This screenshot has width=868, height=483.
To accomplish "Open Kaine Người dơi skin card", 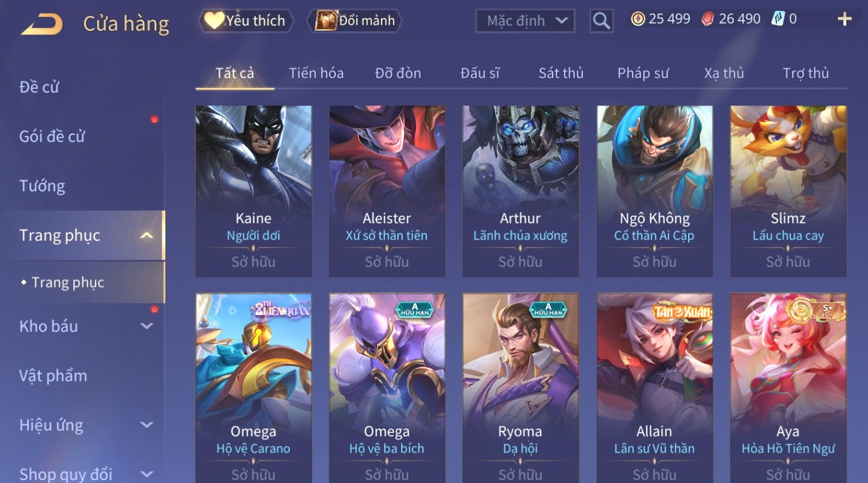I will click(x=254, y=191).
